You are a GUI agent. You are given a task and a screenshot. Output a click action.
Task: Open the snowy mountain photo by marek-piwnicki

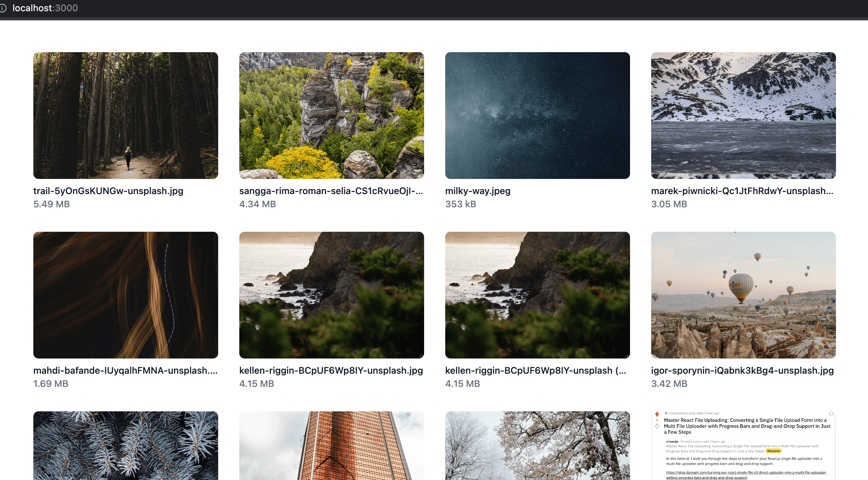click(743, 115)
